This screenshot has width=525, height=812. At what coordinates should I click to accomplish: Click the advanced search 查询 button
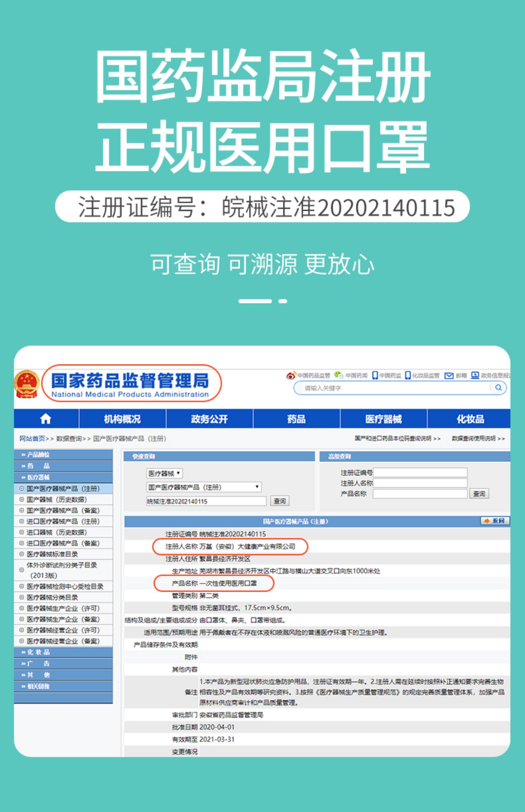[x=479, y=494]
